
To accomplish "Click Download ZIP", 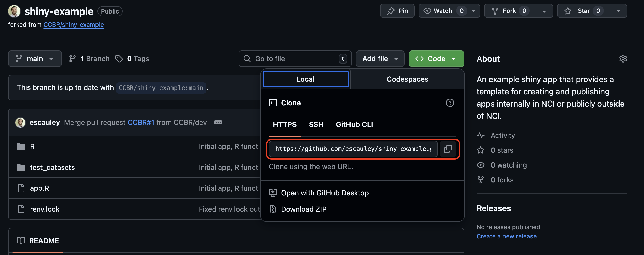I will coord(303,209).
